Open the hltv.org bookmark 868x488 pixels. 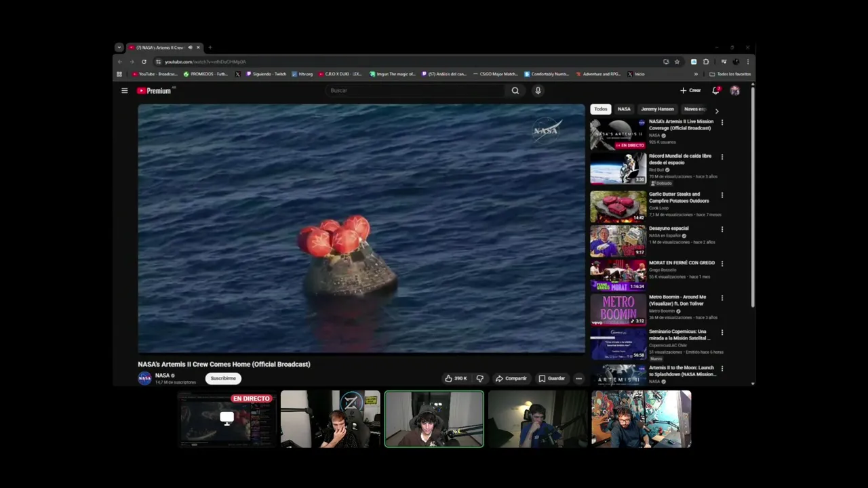click(302, 74)
